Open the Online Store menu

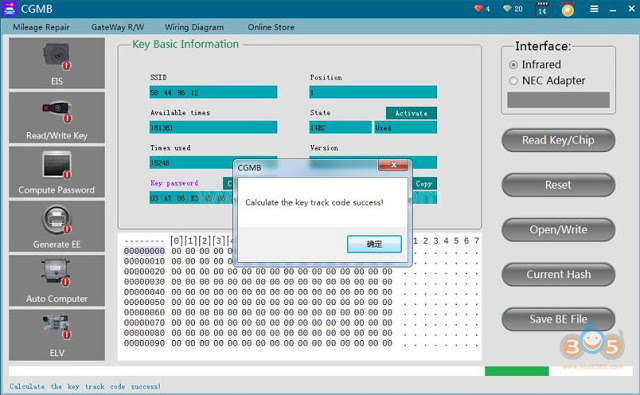[271, 27]
